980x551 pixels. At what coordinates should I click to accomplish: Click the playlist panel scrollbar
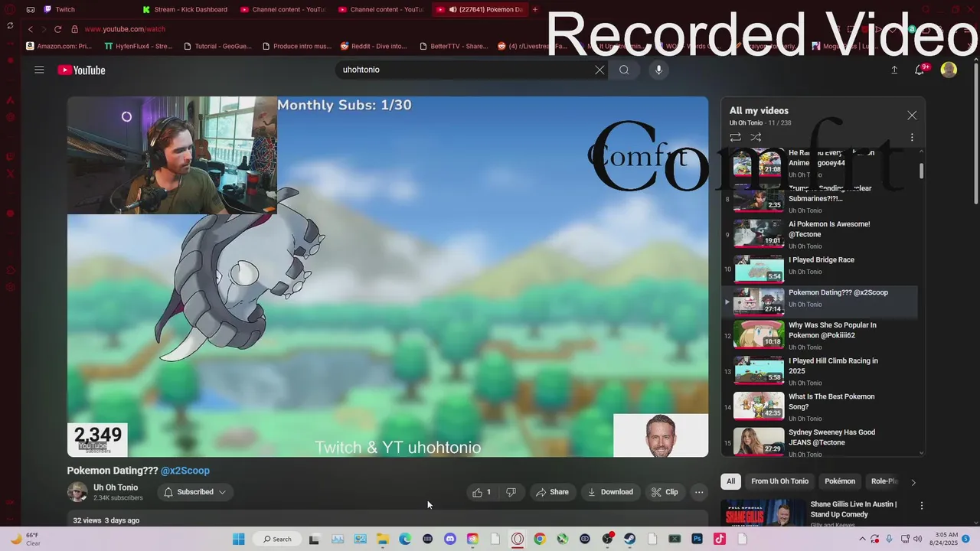pyautogui.click(x=921, y=172)
